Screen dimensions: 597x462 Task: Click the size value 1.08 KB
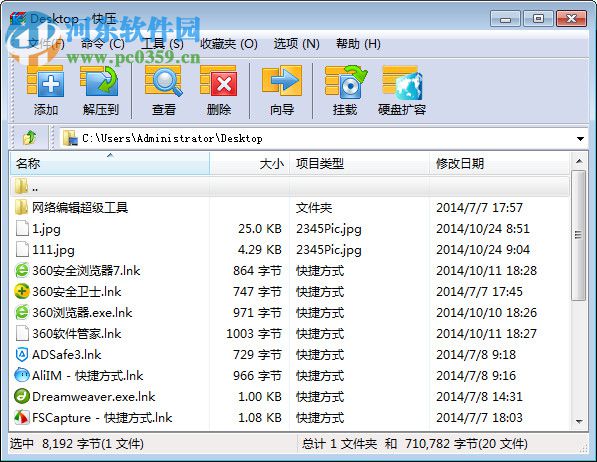point(260,417)
